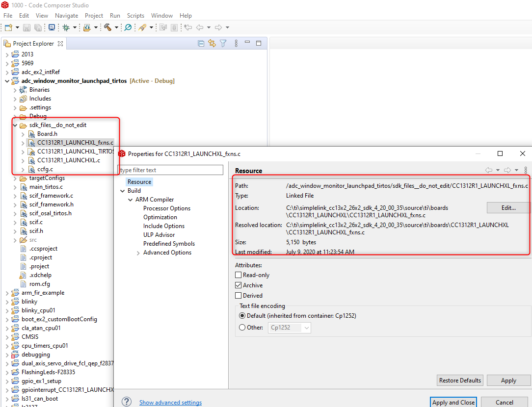Click inside the type filter text field
The height and width of the screenshot is (407, 532).
pos(171,170)
